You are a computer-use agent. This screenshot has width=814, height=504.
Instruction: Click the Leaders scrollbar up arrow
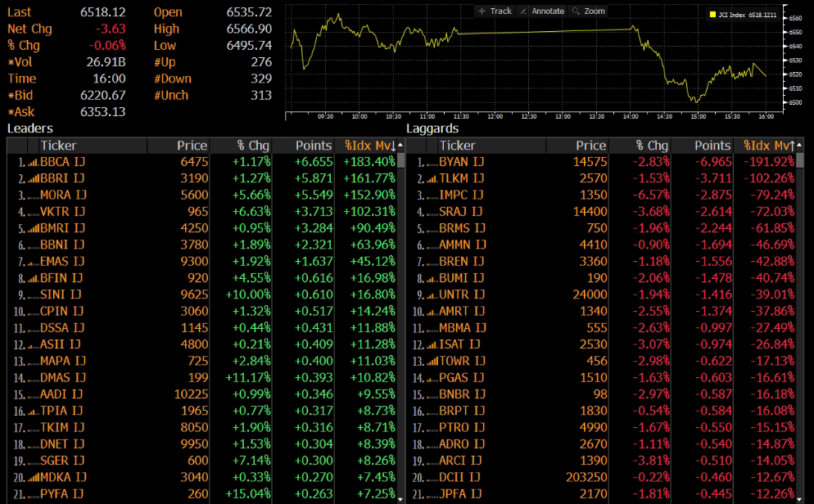(x=400, y=145)
